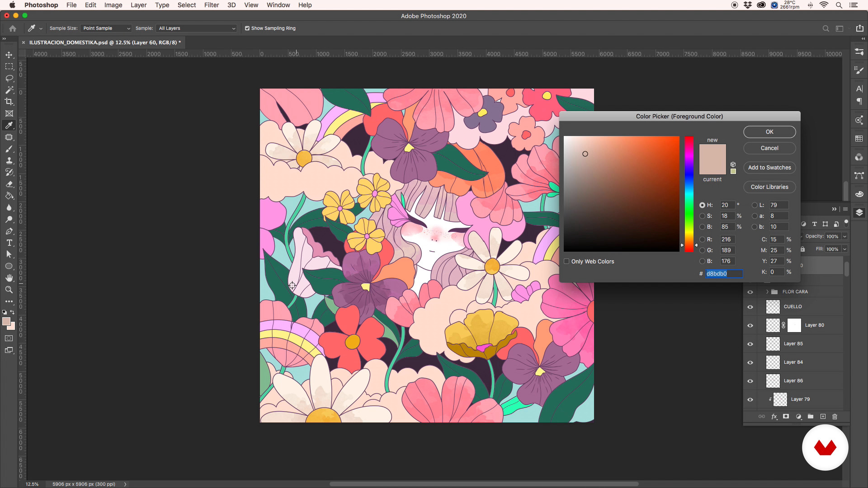Open the Filter menu
This screenshot has width=868, height=488.
tap(211, 5)
